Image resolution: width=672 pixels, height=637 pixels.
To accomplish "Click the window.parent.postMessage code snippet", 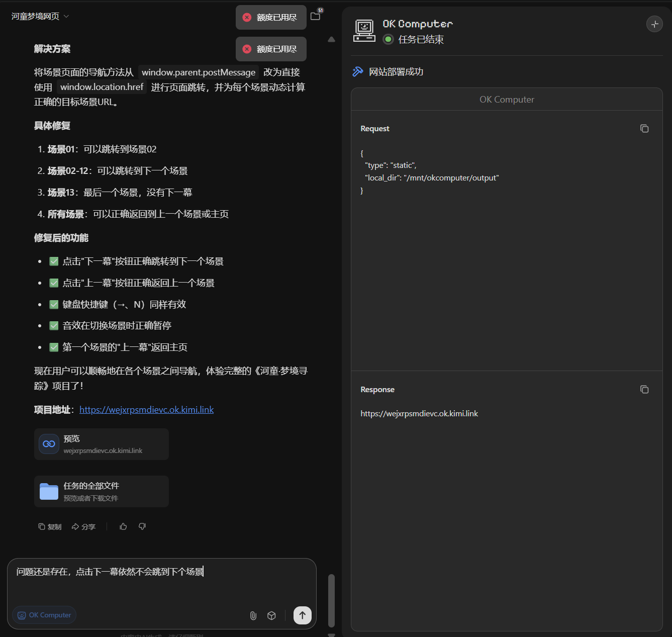I will click(199, 72).
